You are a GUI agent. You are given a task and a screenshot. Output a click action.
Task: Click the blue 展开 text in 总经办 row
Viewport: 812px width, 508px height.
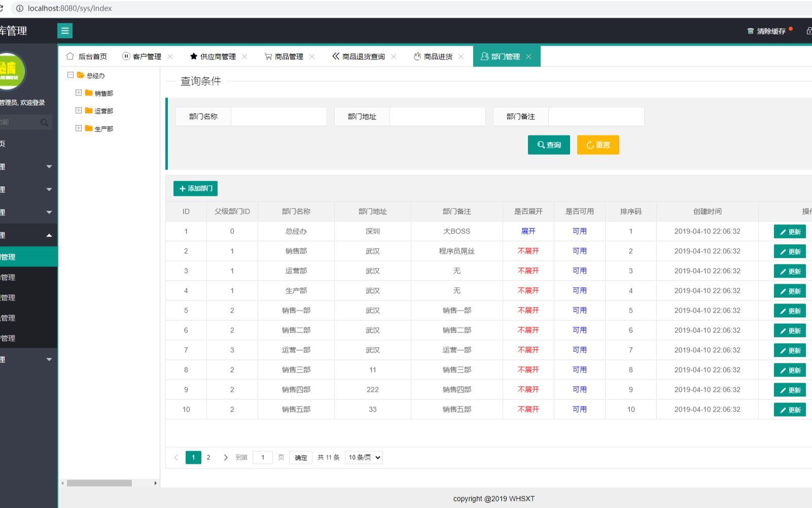tap(528, 231)
